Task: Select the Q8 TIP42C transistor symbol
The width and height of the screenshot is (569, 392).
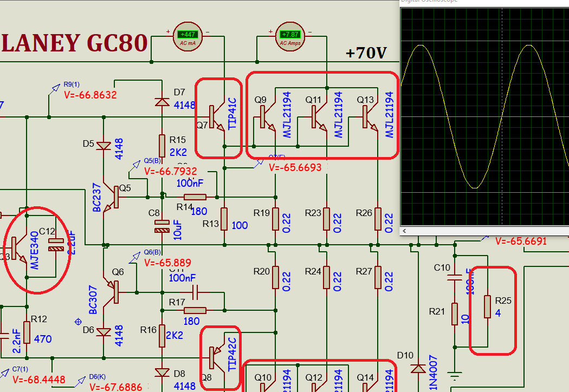Action: (217, 357)
